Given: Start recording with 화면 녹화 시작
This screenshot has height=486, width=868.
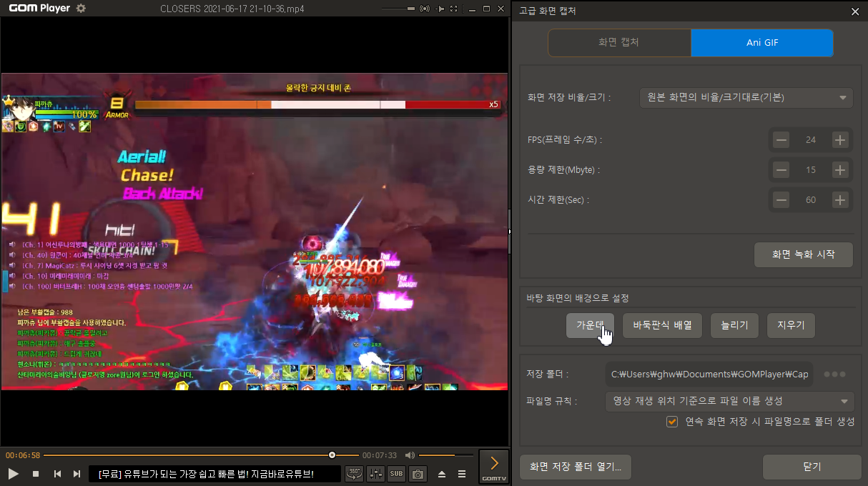Looking at the screenshot, I should 804,254.
